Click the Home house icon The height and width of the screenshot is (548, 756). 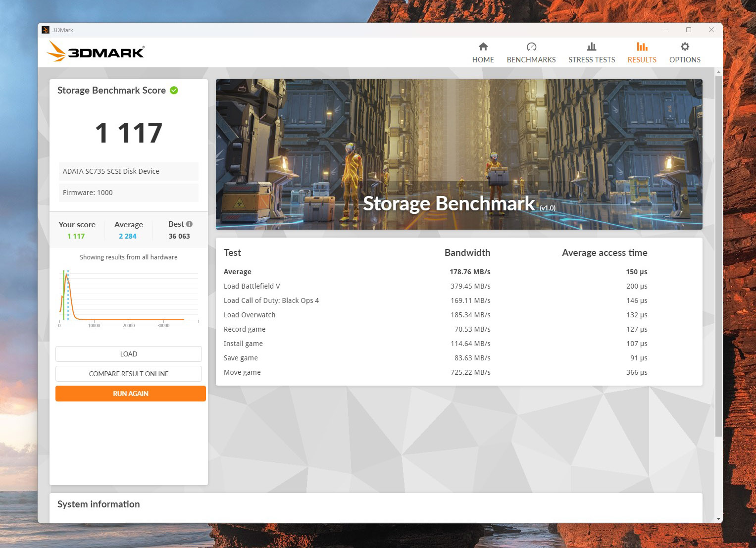(483, 47)
